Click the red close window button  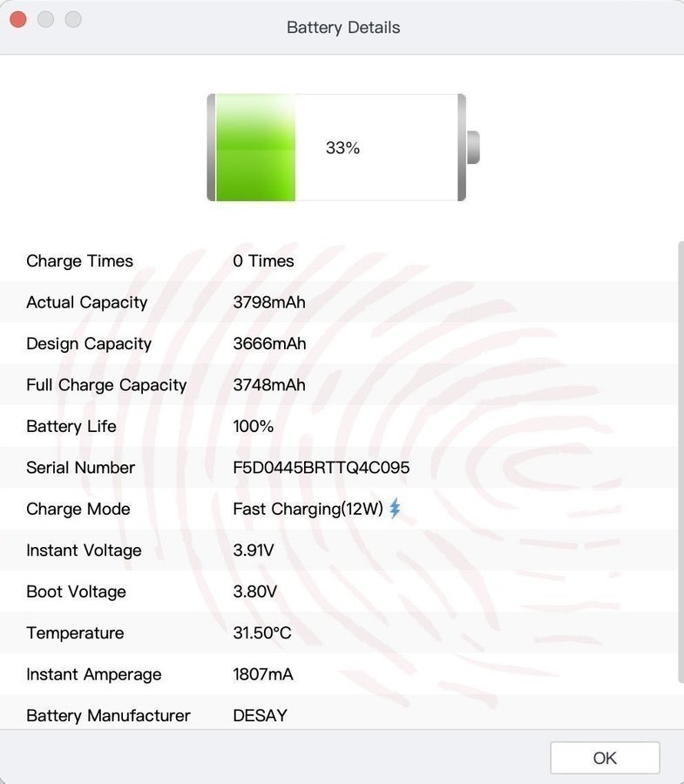[18, 19]
